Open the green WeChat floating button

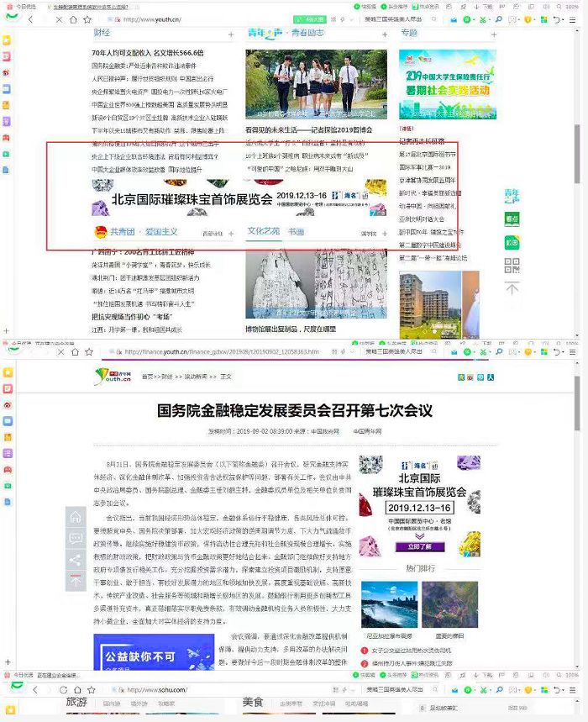[512, 242]
